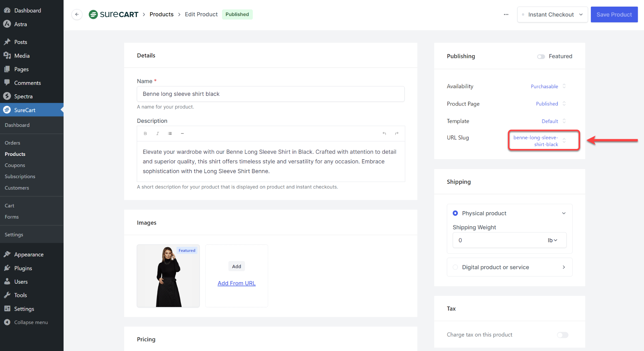Click the featured product image thumbnail
The height and width of the screenshot is (351, 644).
[x=168, y=276]
